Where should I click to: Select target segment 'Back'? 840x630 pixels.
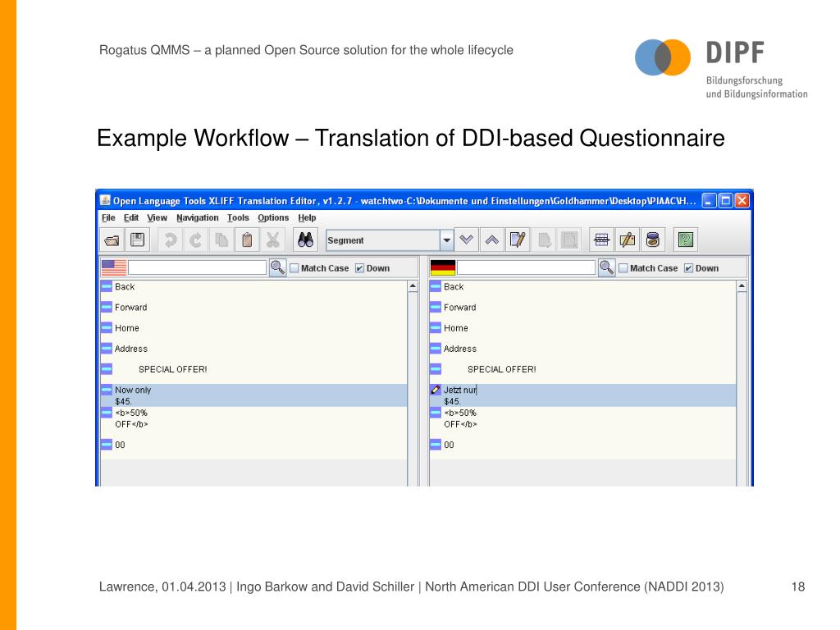coord(453,286)
